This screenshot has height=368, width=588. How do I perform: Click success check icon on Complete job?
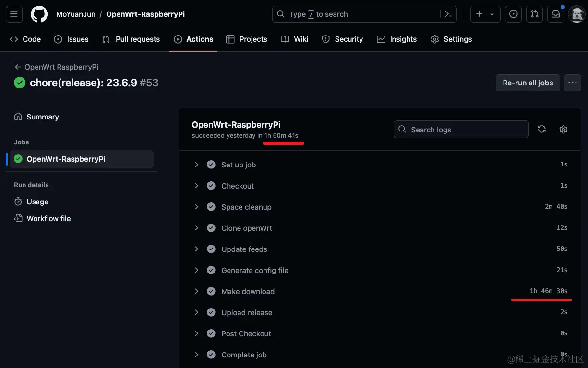tap(211, 355)
